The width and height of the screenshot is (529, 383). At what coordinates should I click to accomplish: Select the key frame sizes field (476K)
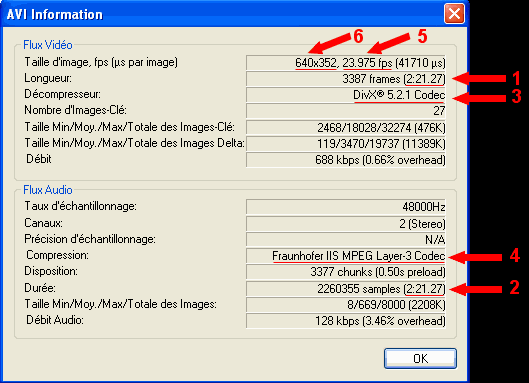pyautogui.click(x=346, y=128)
